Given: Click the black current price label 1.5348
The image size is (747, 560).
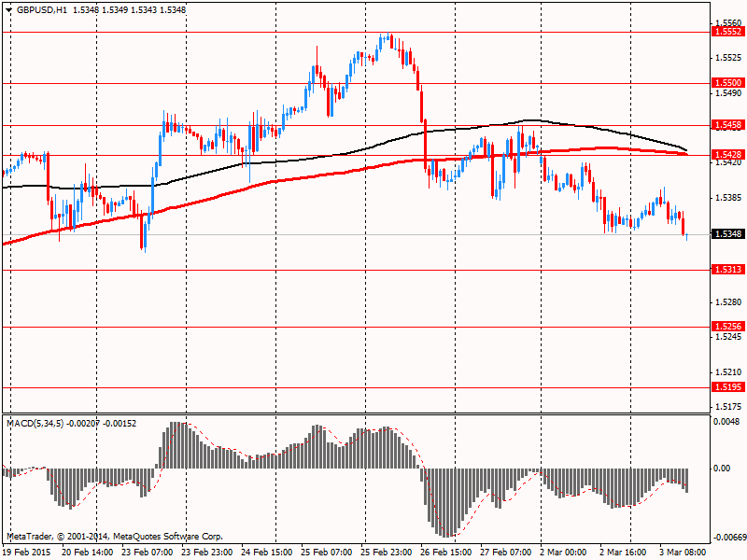Looking at the screenshot, I should tap(727, 234).
